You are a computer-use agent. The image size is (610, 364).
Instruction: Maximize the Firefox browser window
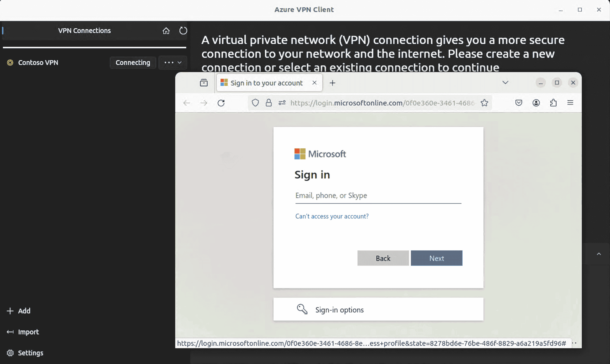coord(557,83)
